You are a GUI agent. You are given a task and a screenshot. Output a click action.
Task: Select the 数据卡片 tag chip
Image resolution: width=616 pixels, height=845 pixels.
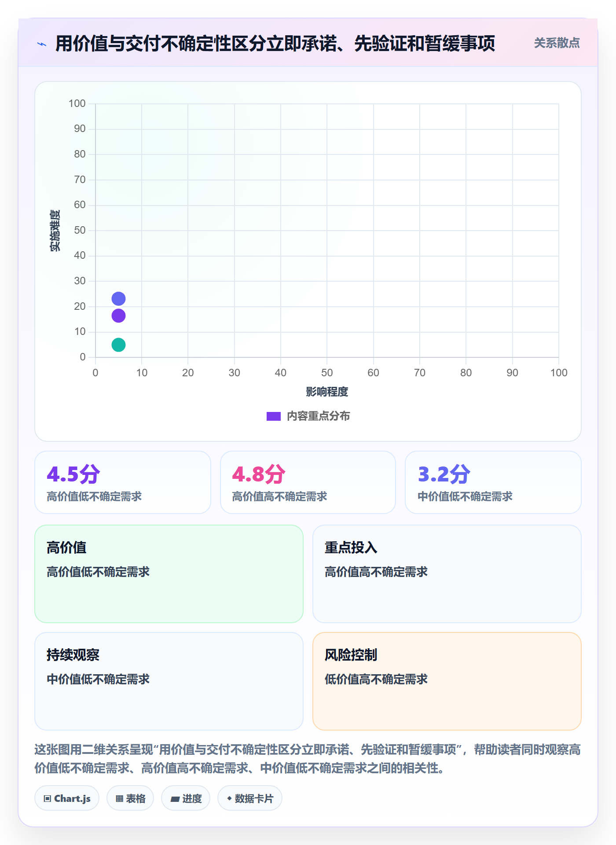pos(250,798)
